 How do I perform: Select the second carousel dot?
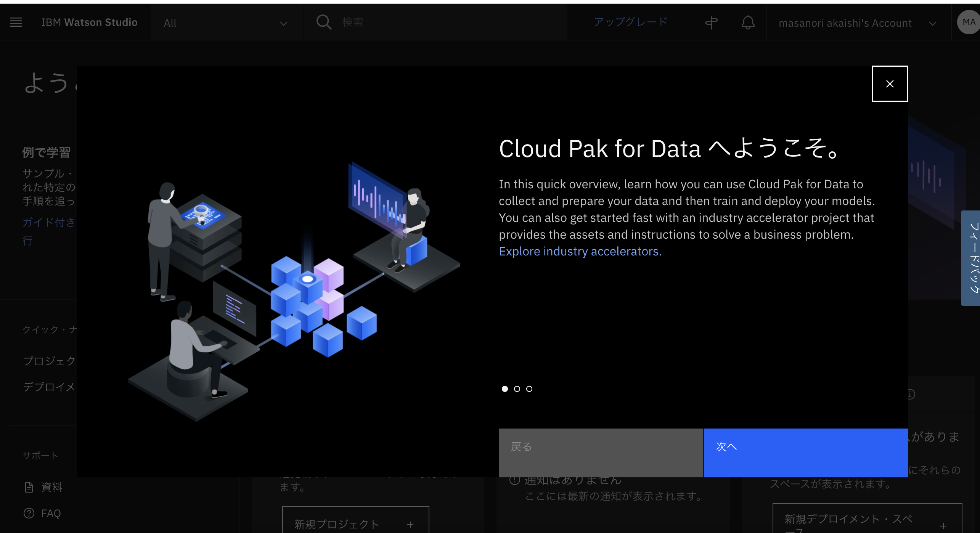[x=517, y=389]
